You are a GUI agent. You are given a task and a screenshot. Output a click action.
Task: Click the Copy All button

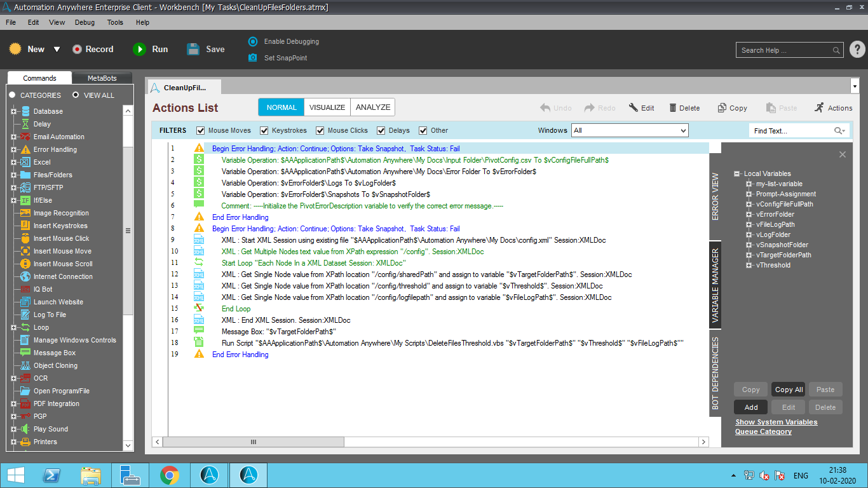(x=789, y=390)
